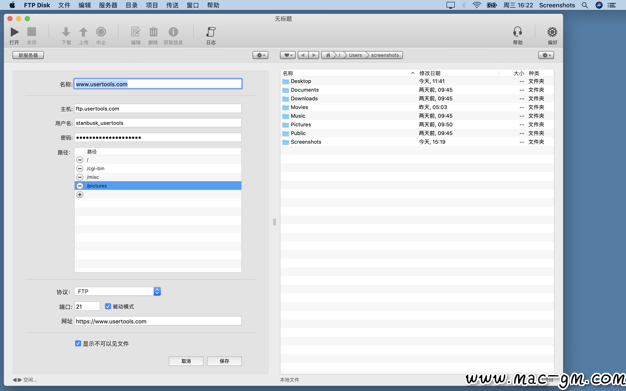The height and width of the screenshot is (391, 626).
Task: Click the 密码 password field
Action: point(158,137)
